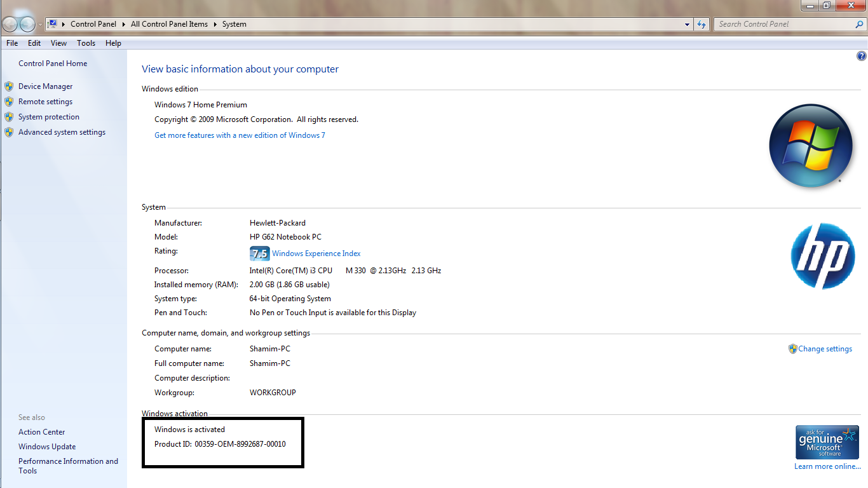Viewport: 868px width, 488px height.
Task: Click inside the Search Control Panel field
Action: click(x=782, y=24)
